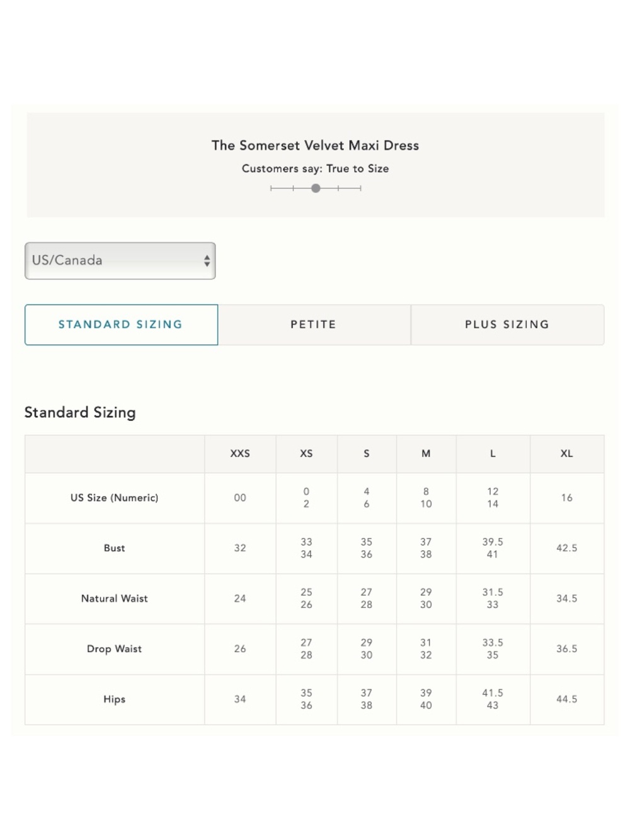The height and width of the screenshot is (840, 630).
Task: Click the M column header
Action: pyautogui.click(x=426, y=454)
